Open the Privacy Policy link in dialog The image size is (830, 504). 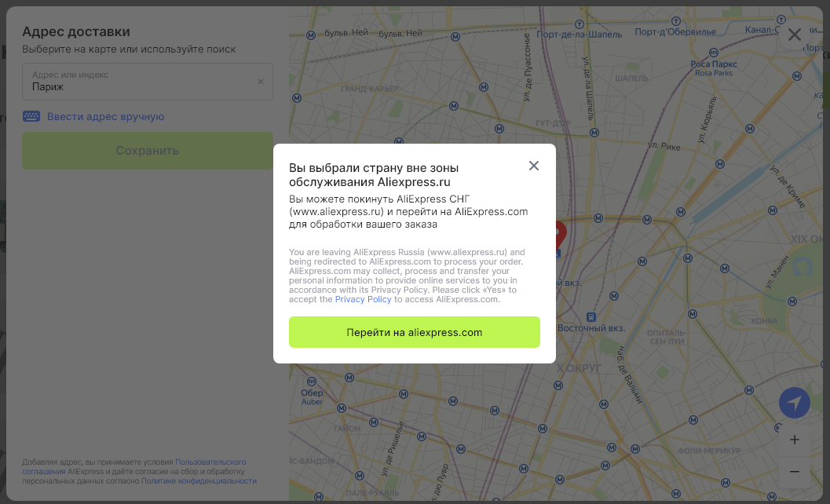(363, 299)
